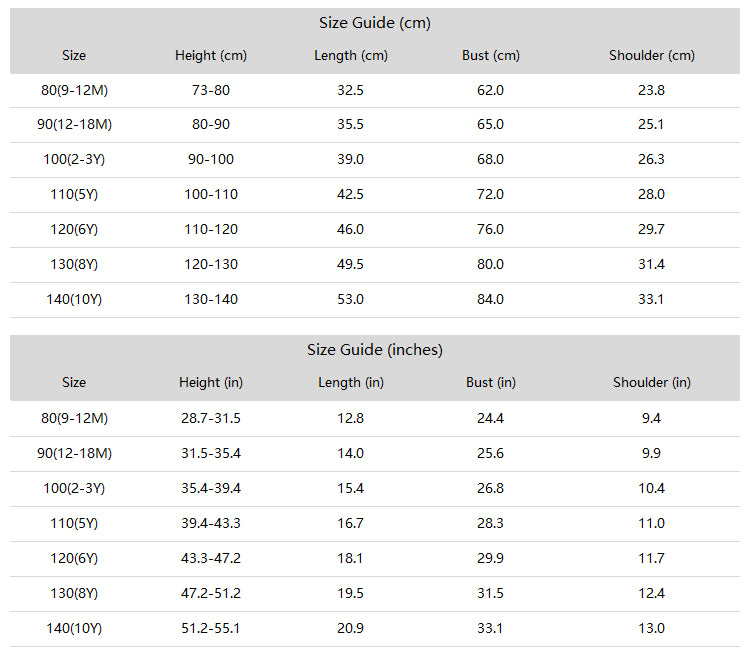
Task: Click the length value 49.5
Action: click(x=351, y=264)
